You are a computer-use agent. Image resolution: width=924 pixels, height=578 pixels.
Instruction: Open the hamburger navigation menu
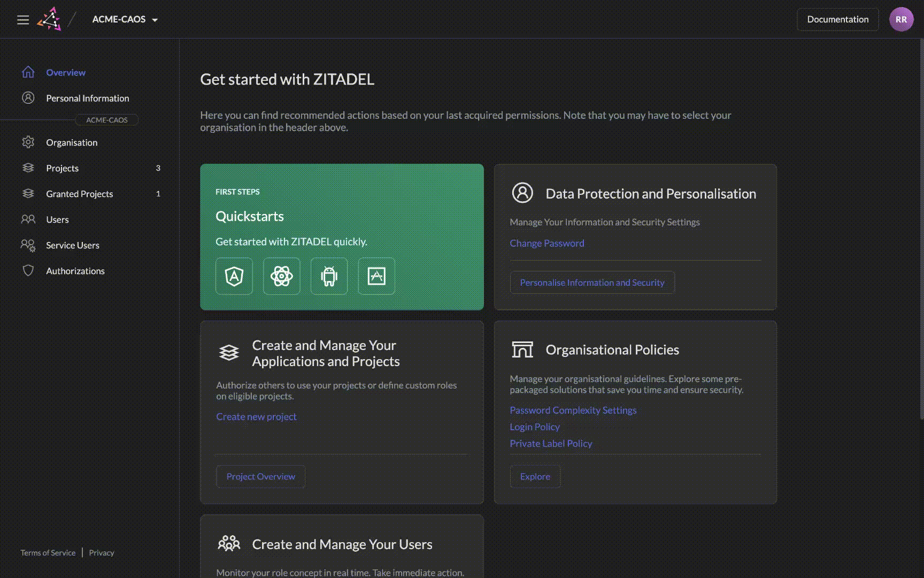[x=23, y=20]
